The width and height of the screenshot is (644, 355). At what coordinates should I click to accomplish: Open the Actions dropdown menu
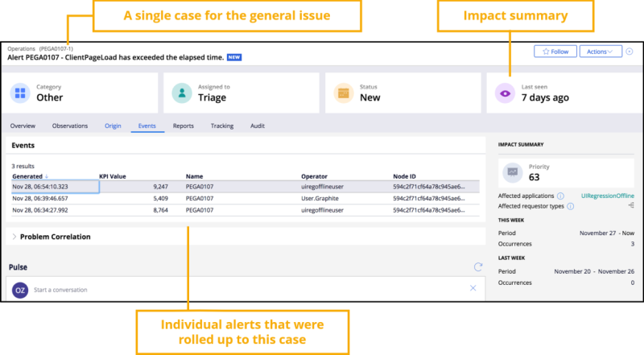600,52
